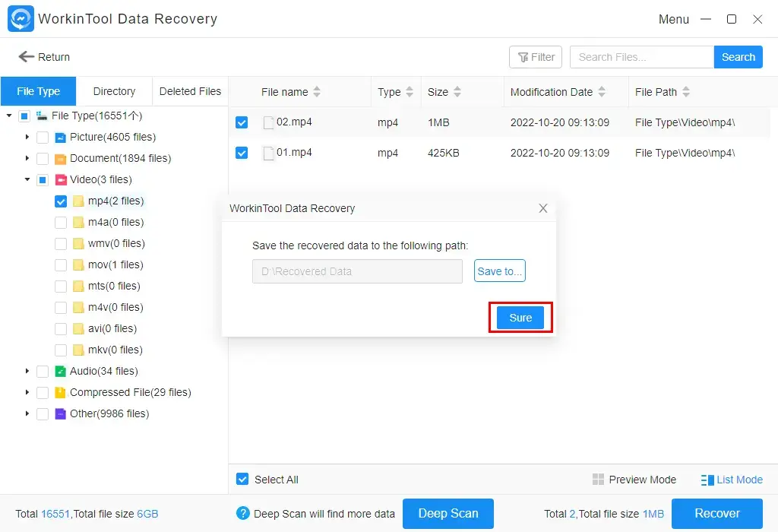
Task: Click the Video category icon
Action: (60, 179)
